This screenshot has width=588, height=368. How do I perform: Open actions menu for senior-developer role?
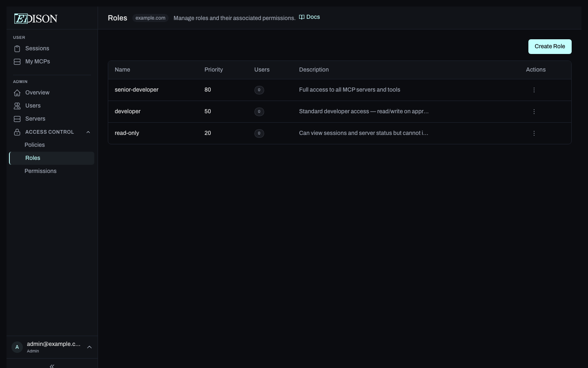tap(534, 90)
